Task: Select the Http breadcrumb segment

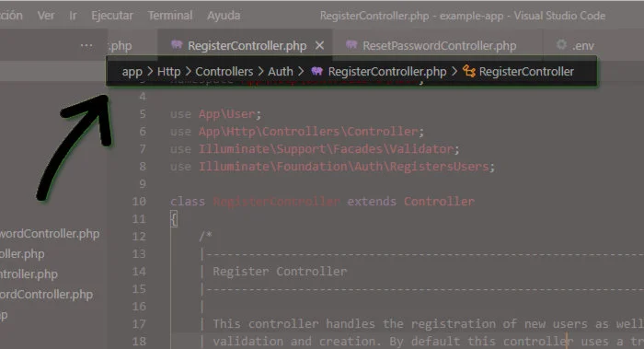Action: [x=168, y=72]
